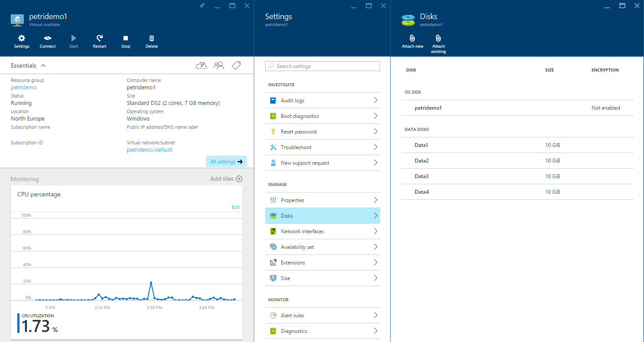The height and width of the screenshot is (342, 644).
Task: Open the petridemo resource group link
Action: coord(24,87)
